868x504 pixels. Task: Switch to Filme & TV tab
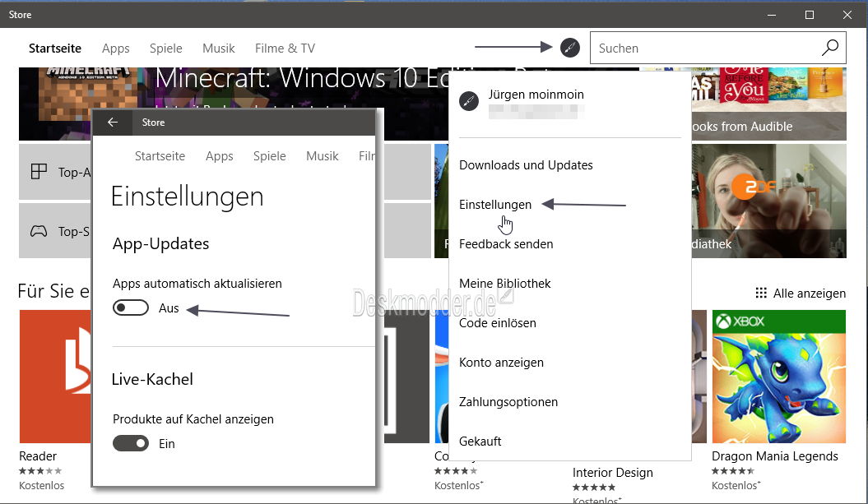point(285,49)
